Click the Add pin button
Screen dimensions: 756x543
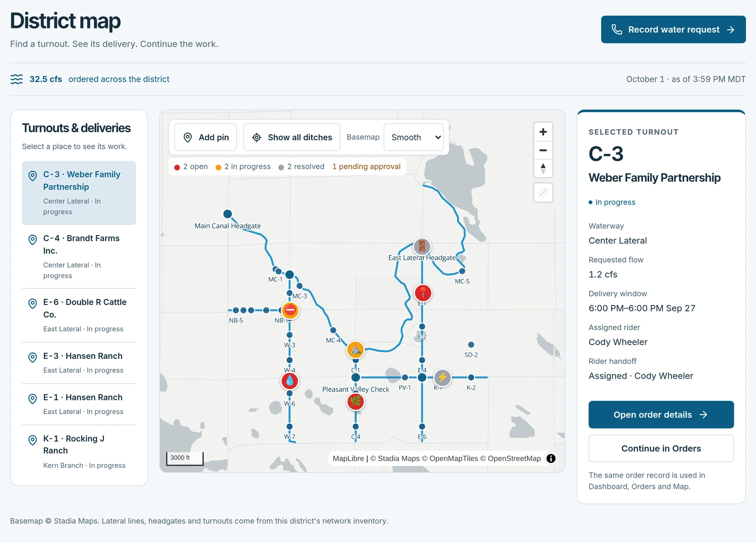[x=206, y=137]
